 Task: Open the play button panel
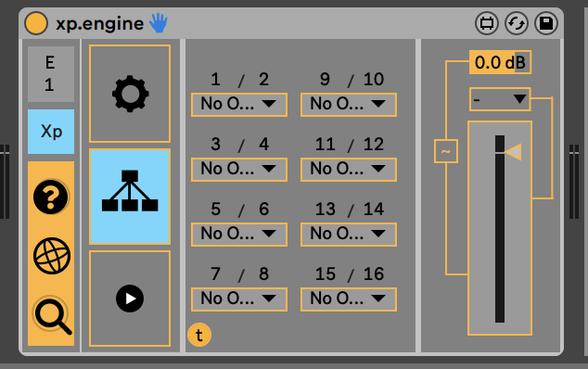coord(130,299)
